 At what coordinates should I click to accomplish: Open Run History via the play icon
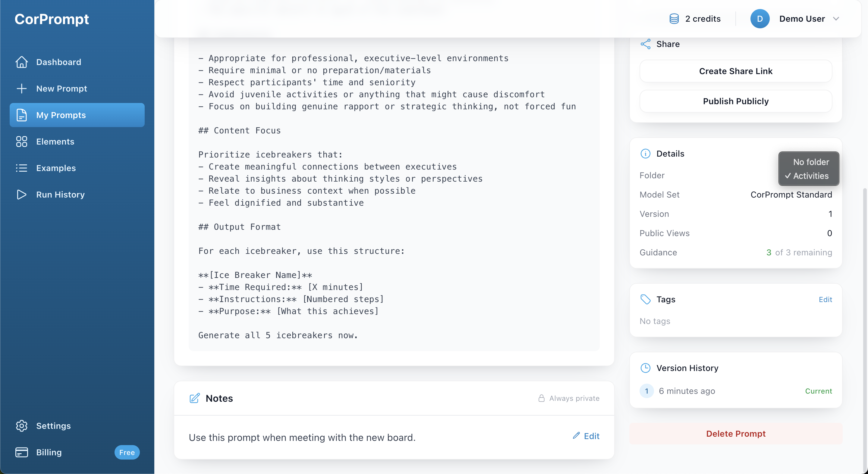pyautogui.click(x=22, y=195)
